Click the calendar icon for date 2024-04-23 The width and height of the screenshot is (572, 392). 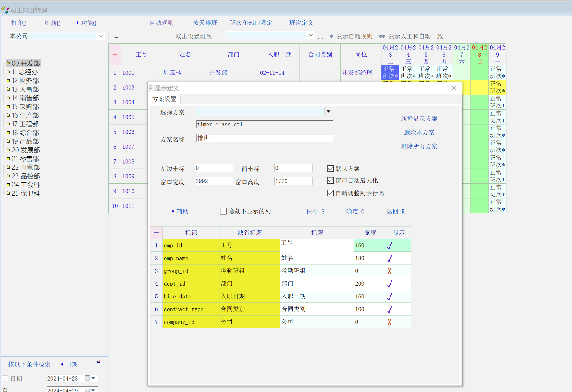tap(88, 378)
